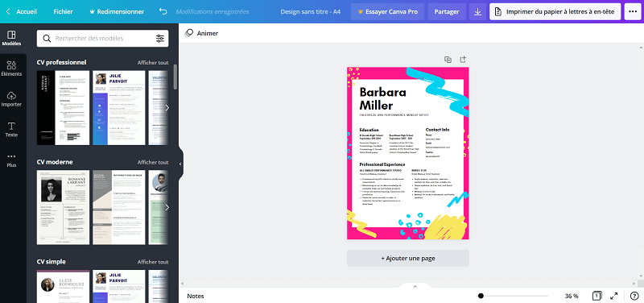Click Imprimer du papier à lettres à en-tête
Viewport: 644px width, 303px height.
tap(555, 11)
